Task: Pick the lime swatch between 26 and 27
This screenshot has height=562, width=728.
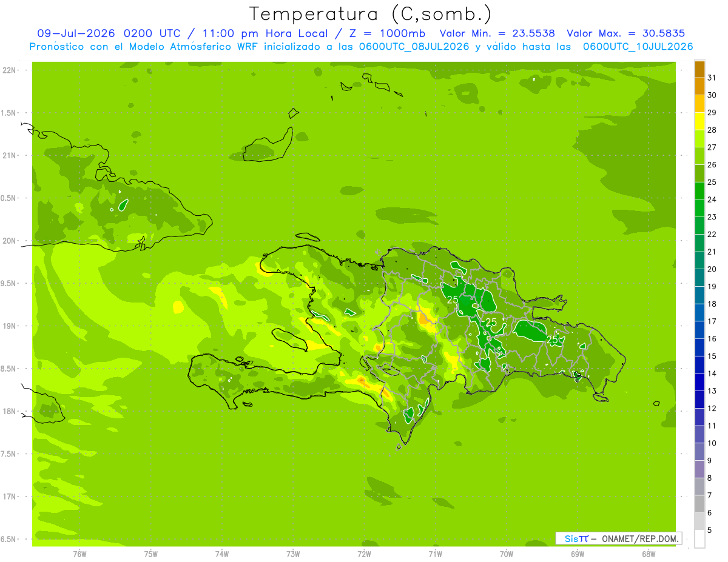Action: (699, 156)
